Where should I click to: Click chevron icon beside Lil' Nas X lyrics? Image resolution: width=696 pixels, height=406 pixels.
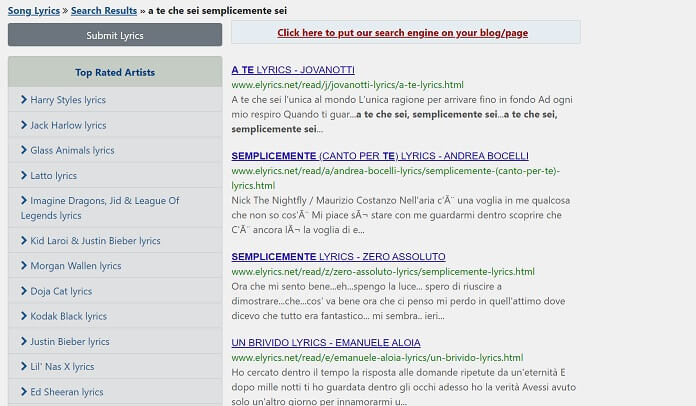tap(24, 366)
